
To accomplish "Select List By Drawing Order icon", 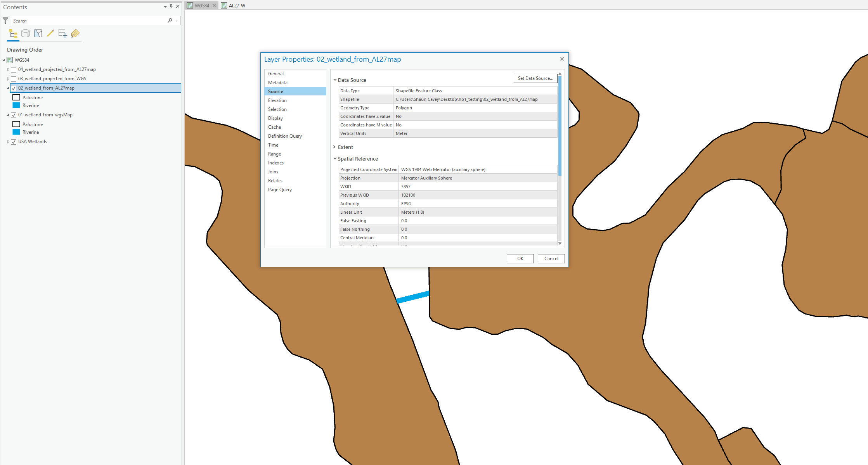I will [x=13, y=34].
